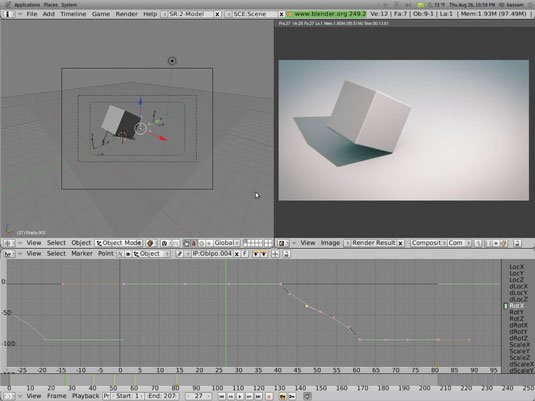Select the RotY channel
Screen dimensions: 535x401
516,312
